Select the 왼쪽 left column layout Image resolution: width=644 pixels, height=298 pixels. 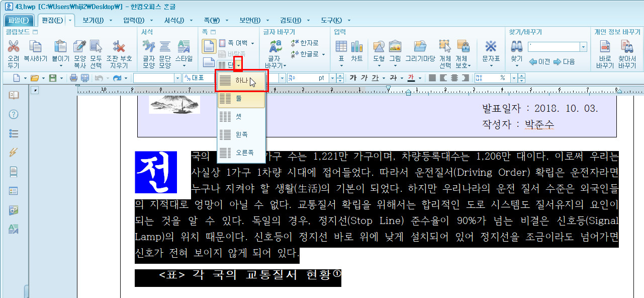(241, 134)
